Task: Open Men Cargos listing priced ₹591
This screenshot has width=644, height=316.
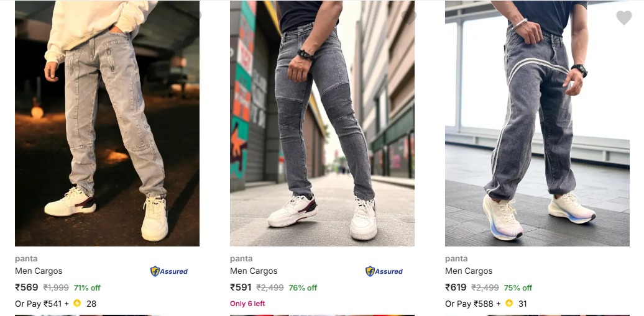Action: coord(254,271)
